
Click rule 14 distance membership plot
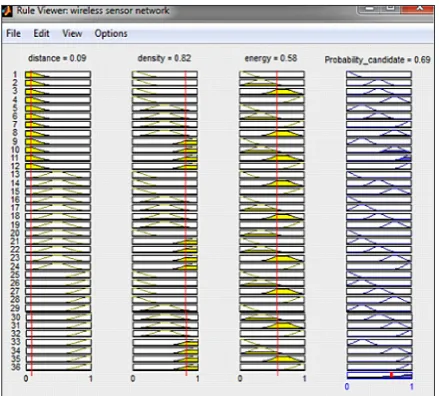point(58,183)
